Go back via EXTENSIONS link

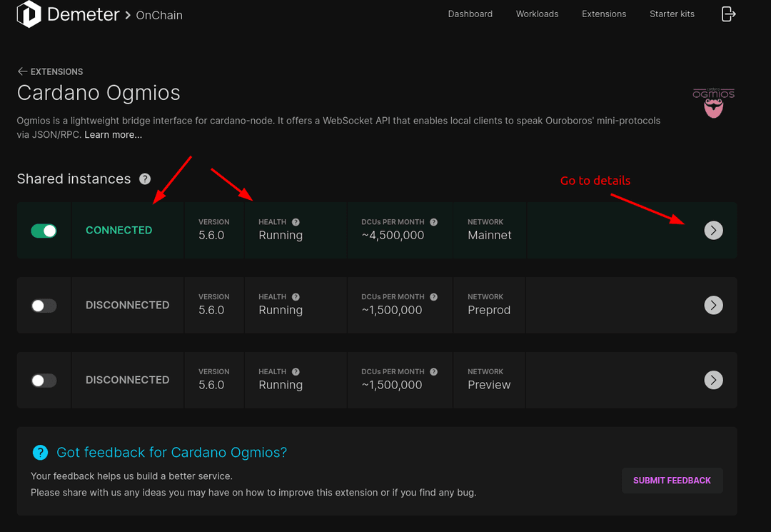pyautogui.click(x=56, y=72)
